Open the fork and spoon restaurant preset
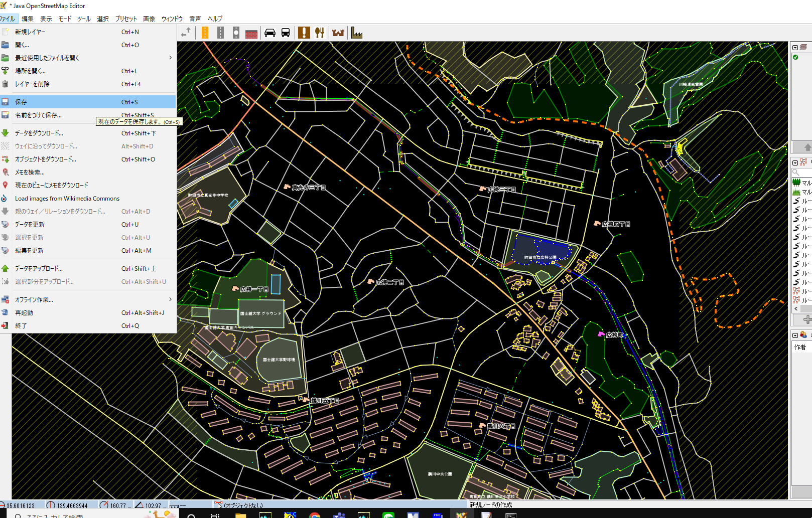The height and width of the screenshot is (518, 812). click(320, 33)
